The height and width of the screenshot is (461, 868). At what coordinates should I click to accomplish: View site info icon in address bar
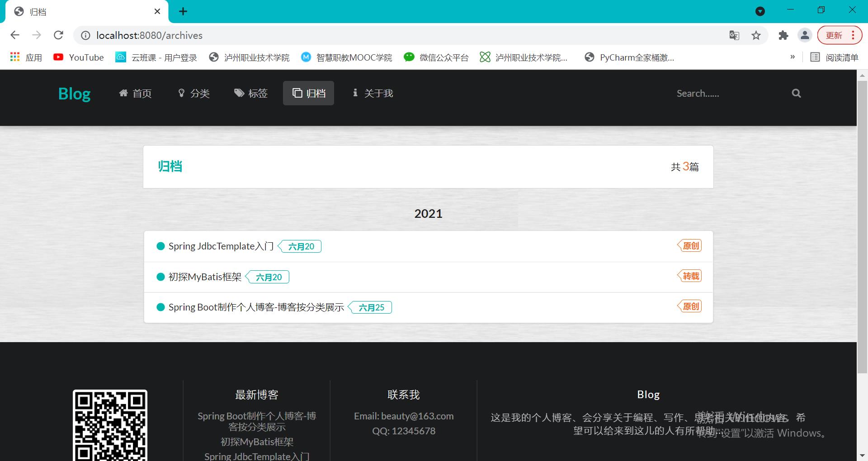pos(85,35)
